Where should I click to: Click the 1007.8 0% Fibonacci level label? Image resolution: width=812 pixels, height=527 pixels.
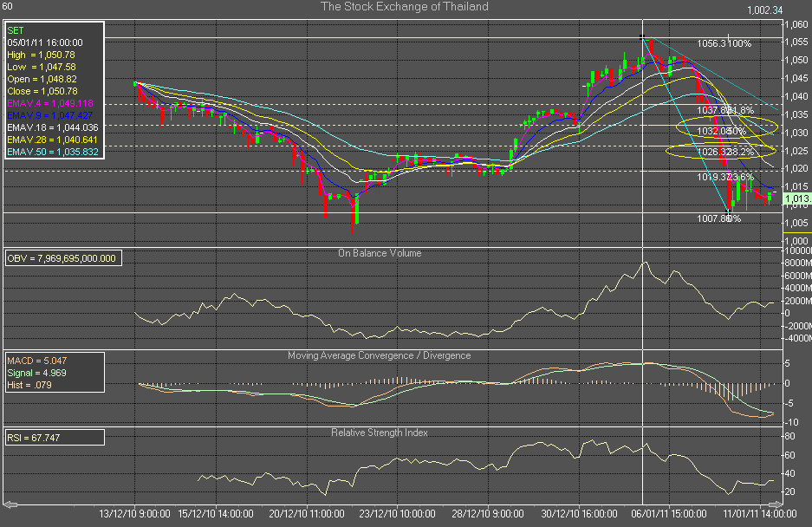[x=718, y=218]
